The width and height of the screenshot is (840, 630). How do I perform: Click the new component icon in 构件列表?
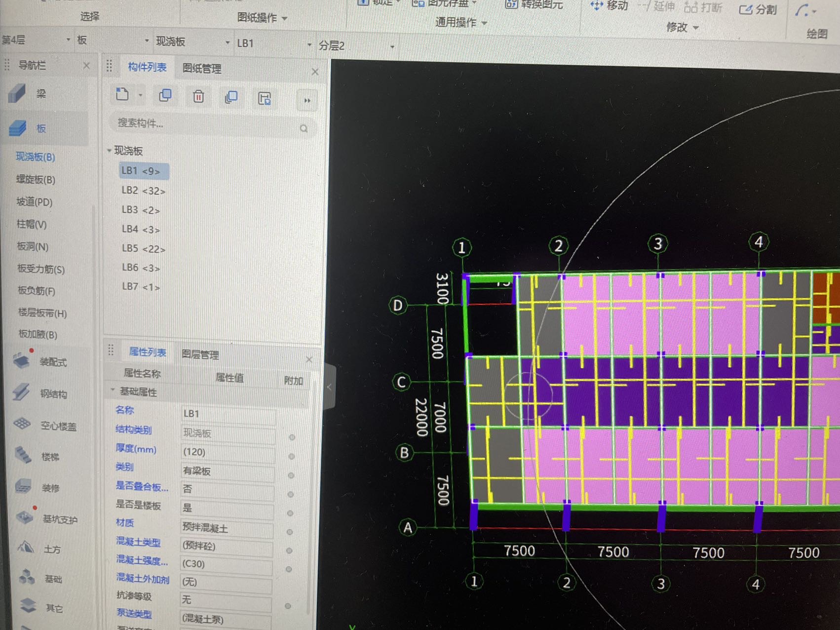[122, 94]
